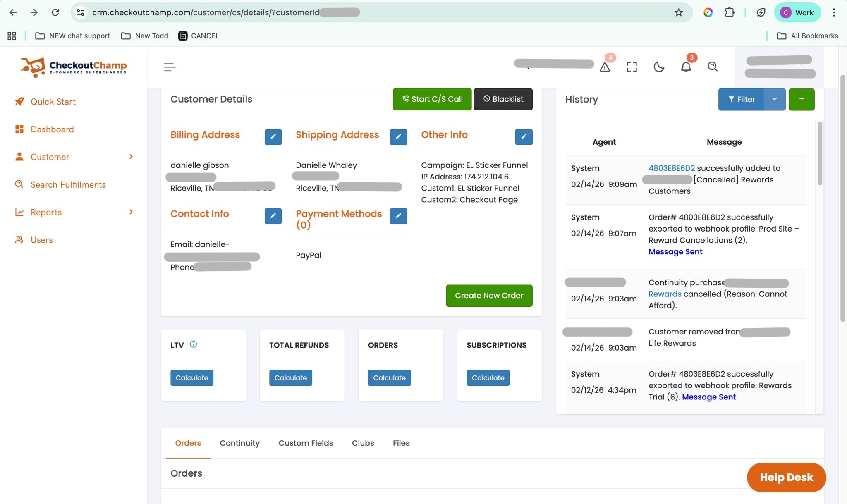The width and height of the screenshot is (847, 504).
Task: Switch to the Continuity tab
Action: [x=239, y=443]
